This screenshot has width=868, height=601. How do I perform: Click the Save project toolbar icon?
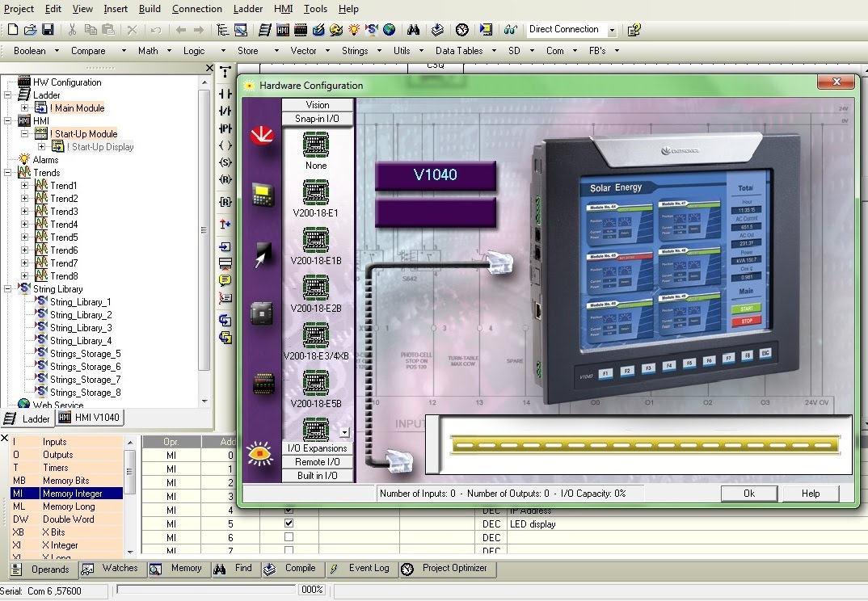[x=48, y=30]
